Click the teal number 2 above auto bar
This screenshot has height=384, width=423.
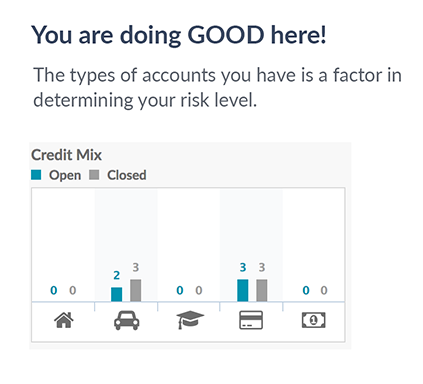click(x=116, y=275)
